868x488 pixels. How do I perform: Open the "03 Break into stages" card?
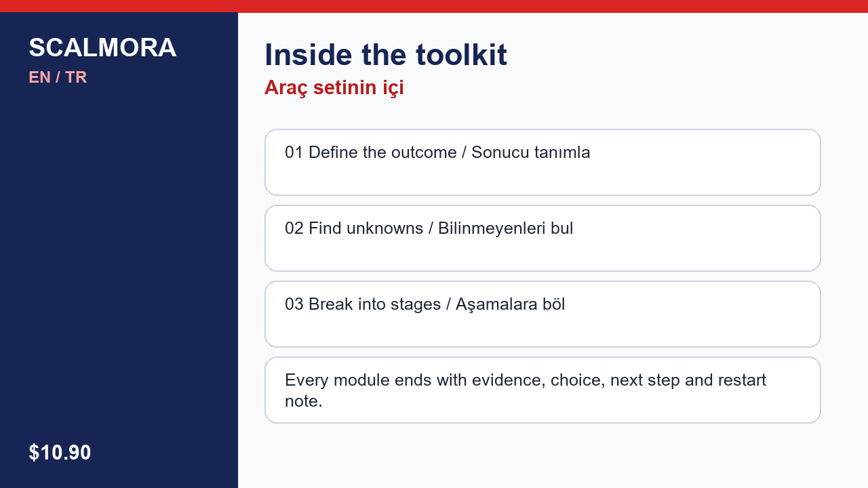pyautogui.click(x=542, y=314)
